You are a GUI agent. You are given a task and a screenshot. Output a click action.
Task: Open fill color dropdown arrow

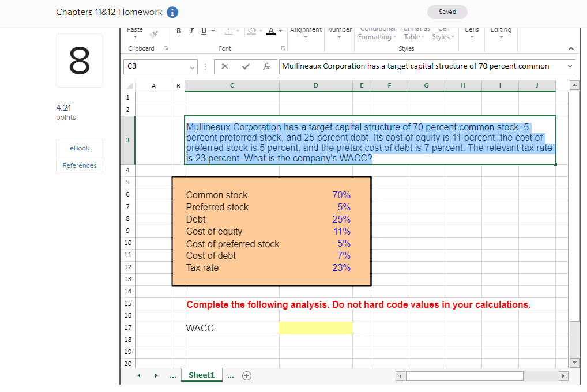point(261,31)
